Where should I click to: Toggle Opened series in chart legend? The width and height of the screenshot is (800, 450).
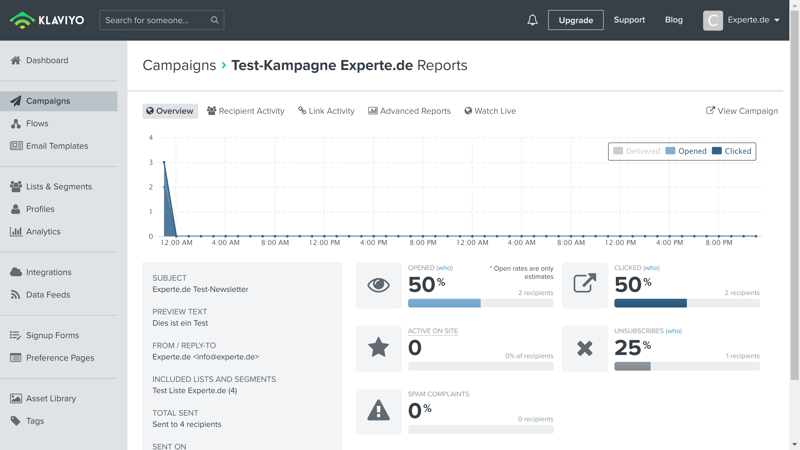pyautogui.click(x=686, y=151)
